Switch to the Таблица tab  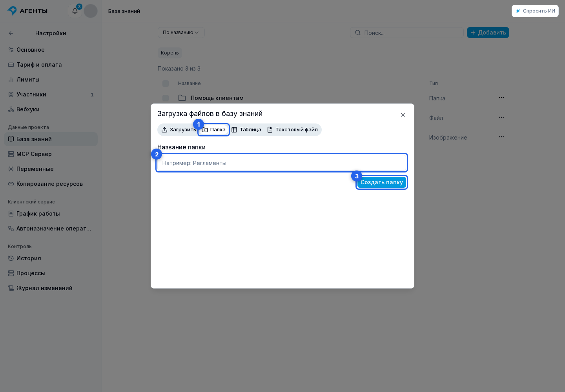(246, 130)
